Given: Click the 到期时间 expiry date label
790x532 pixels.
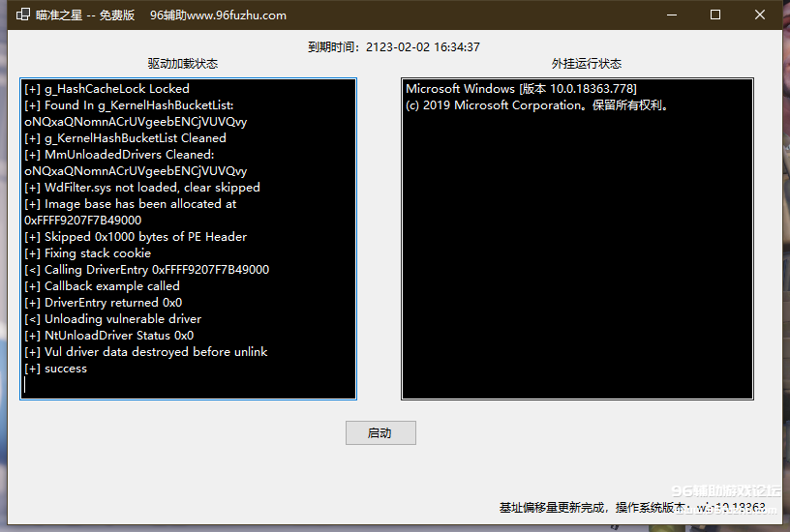Looking at the screenshot, I should click(x=394, y=46).
